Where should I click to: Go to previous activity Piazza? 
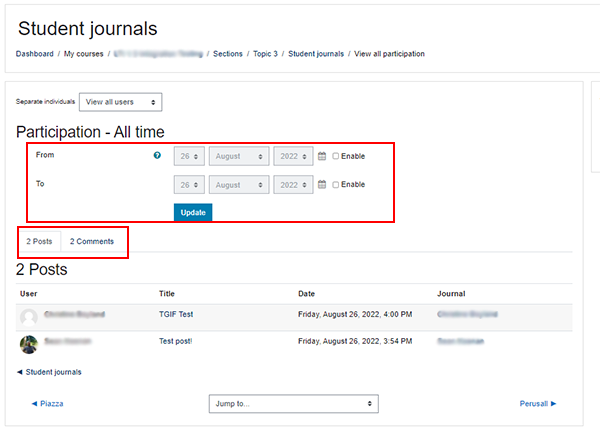click(47, 404)
